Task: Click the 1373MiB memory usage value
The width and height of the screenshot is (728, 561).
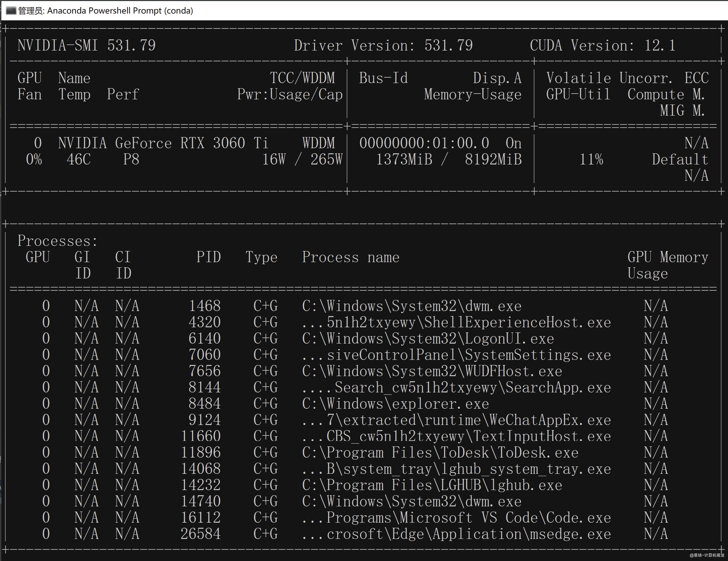Action: pyautogui.click(x=404, y=159)
